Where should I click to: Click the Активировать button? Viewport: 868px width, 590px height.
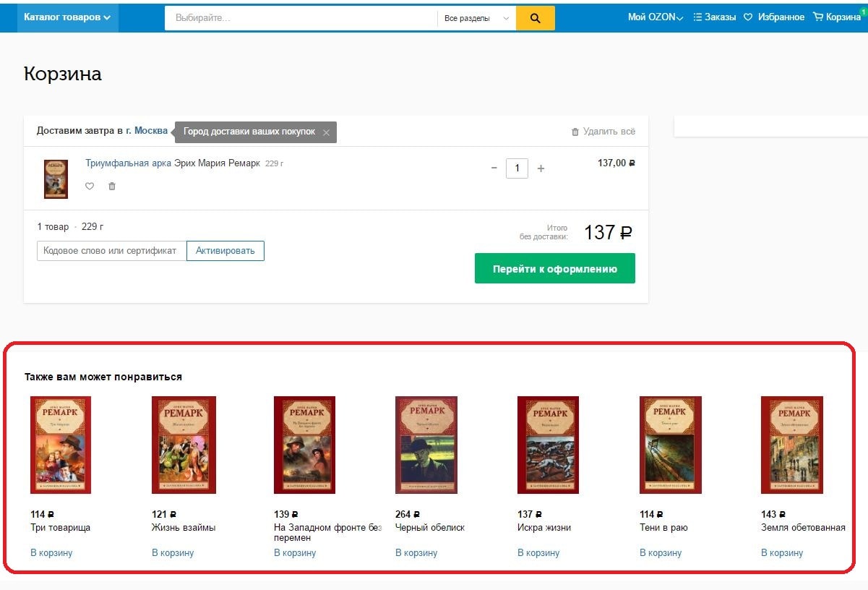tap(225, 251)
